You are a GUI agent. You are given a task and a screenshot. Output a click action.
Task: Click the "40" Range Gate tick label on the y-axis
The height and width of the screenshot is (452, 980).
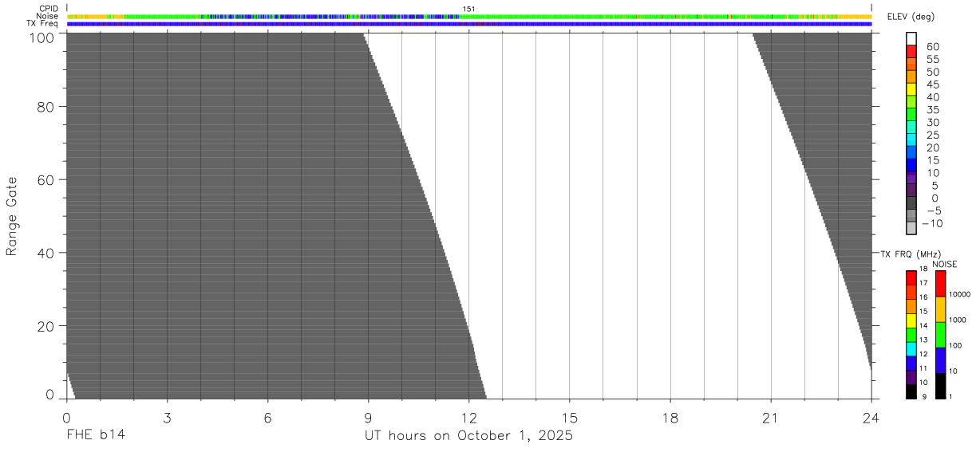(x=46, y=253)
